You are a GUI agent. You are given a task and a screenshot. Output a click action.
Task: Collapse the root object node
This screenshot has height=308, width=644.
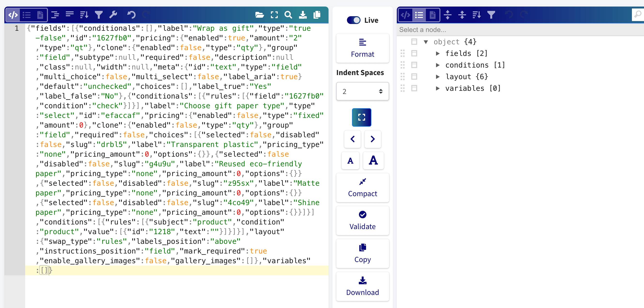point(426,42)
